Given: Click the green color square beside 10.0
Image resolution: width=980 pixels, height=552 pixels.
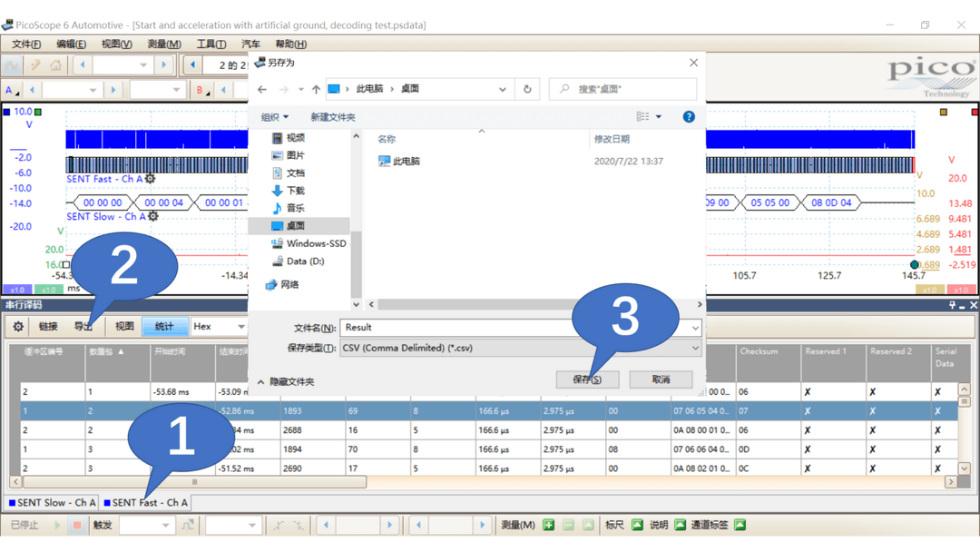Looking at the screenshot, I should coord(38,112).
